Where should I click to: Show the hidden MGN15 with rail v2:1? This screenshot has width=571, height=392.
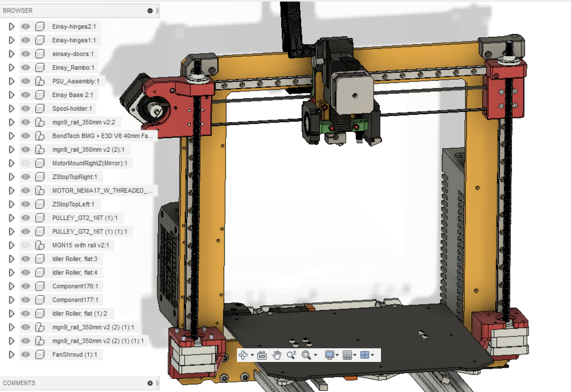26,245
